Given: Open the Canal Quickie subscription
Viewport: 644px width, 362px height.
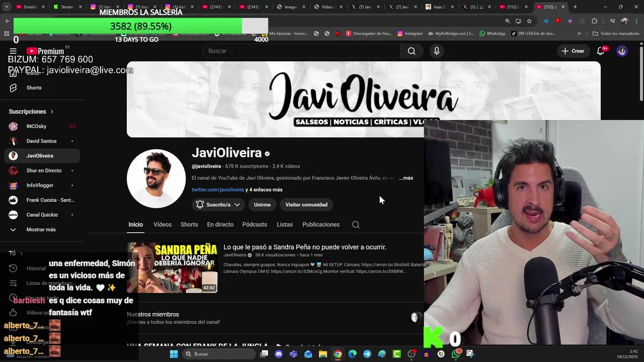Looking at the screenshot, I should [x=42, y=215].
